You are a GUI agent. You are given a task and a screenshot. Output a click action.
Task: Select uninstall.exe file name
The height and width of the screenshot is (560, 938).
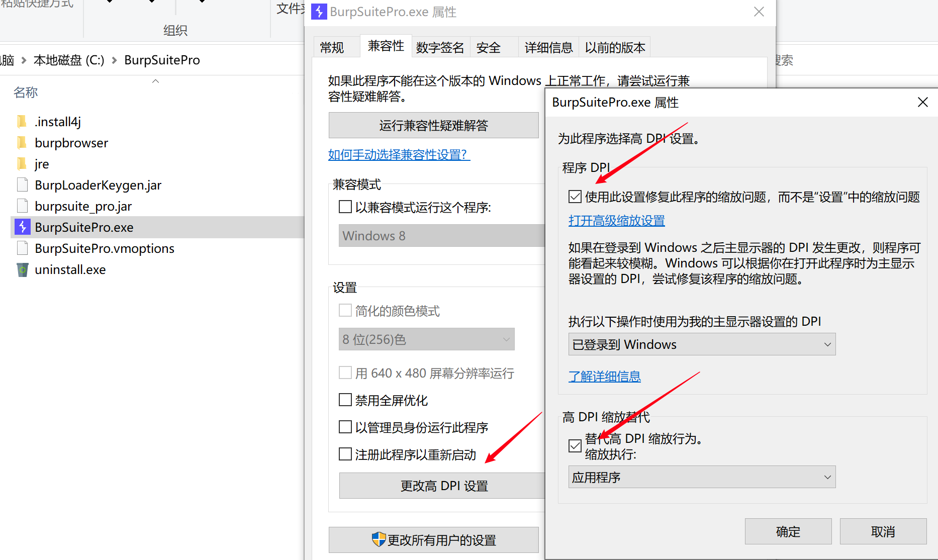(x=70, y=269)
